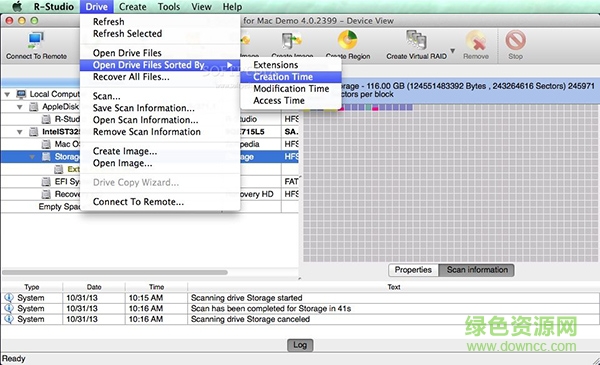
Task: Choose Open Scan Information menu item
Action: point(160,120)
